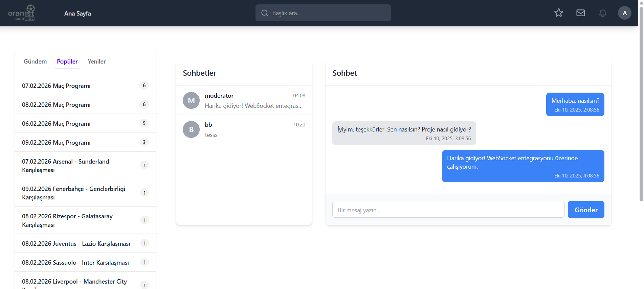The width and height of the screenshot is (644, 289).
Task: Select the moderator avatar 'M'
Action: (x=191, y=100)
